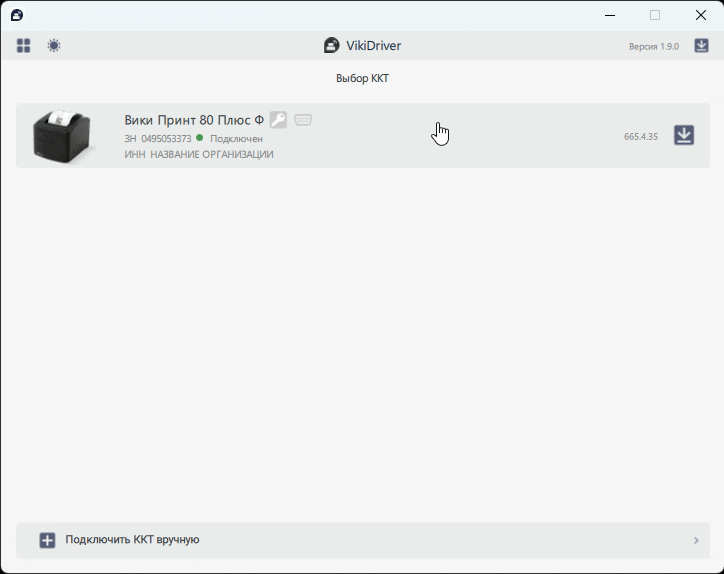Open the grid view of devices
The image size is (724, 574).
pos(23,46)
